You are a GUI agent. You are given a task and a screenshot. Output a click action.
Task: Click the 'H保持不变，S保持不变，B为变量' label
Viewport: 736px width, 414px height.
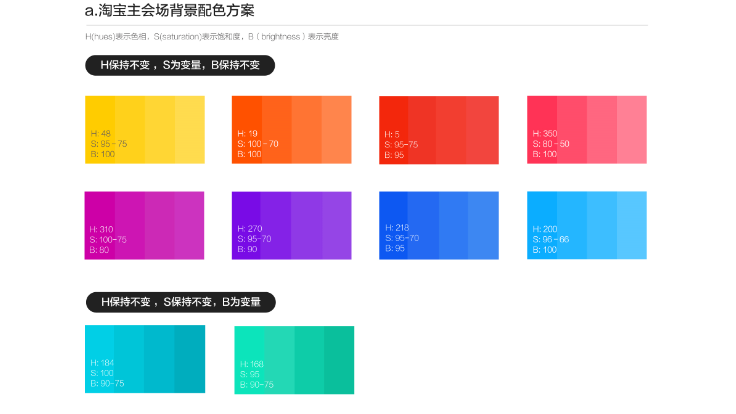click(x=181, y=302)
